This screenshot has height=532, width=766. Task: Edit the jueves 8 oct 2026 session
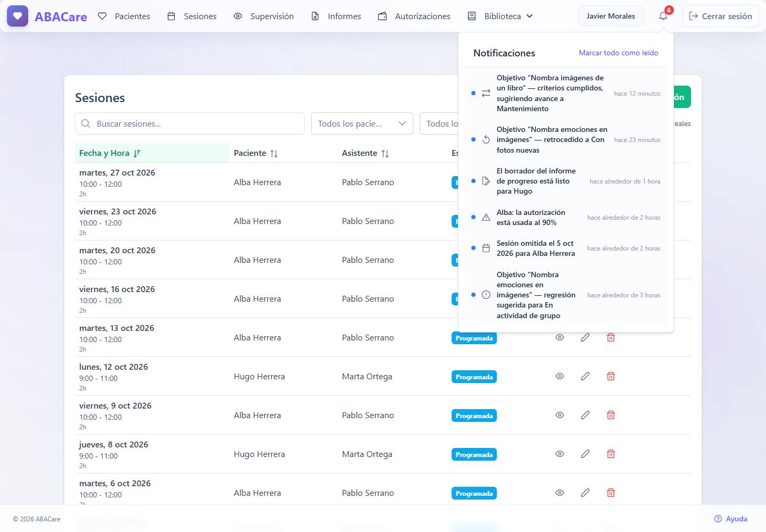pos(585,454)
